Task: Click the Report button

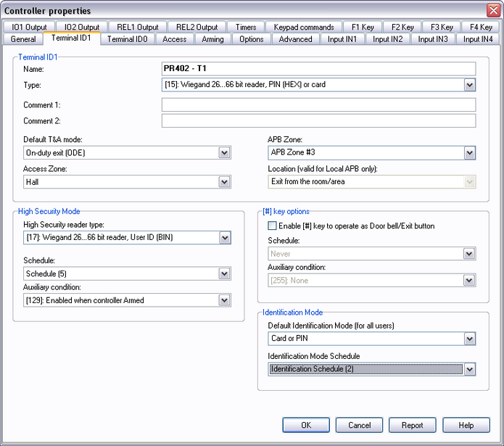Action: (x=412, y=426)
